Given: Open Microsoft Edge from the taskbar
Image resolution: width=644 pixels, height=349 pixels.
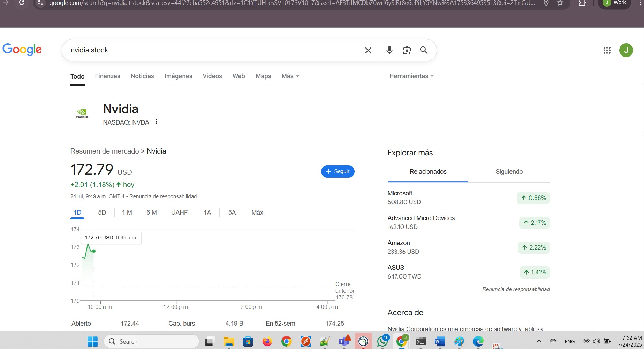Looking at the screenshot, I should [478, 341].
